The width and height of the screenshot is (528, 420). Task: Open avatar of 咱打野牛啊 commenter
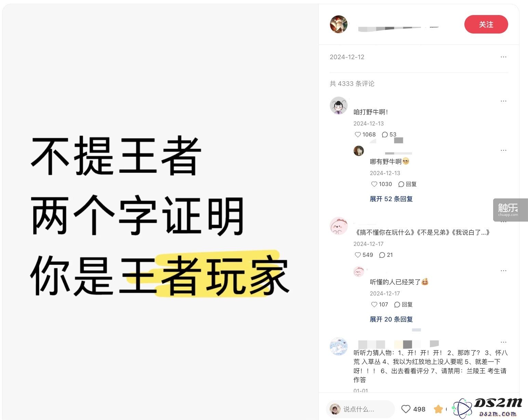pos(339,105)
